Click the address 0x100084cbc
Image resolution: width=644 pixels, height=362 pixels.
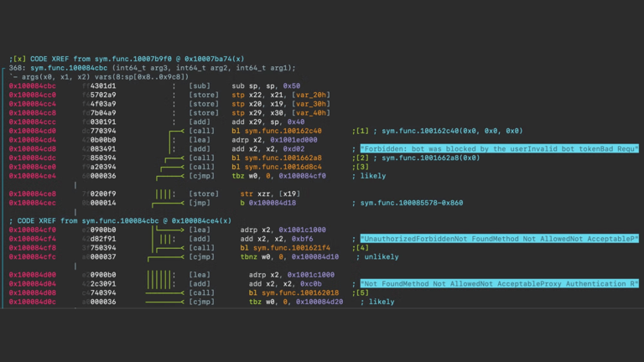[33, 85]
